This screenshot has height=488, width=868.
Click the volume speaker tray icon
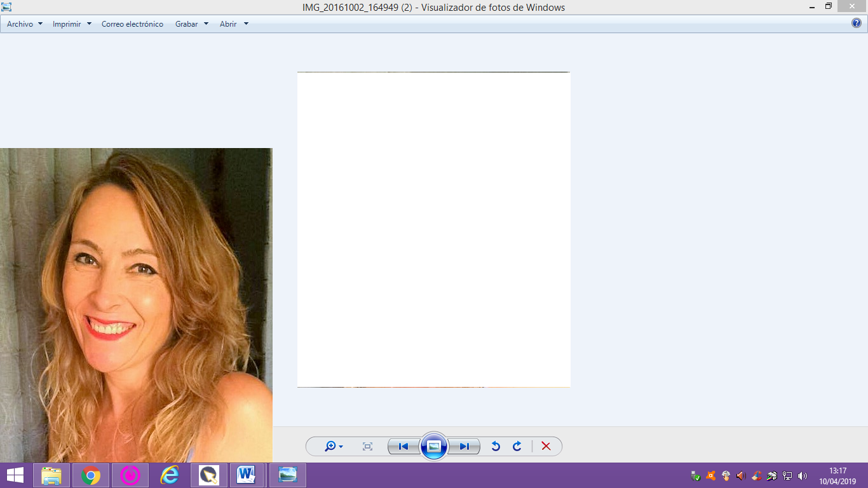(x=803, y=476)
